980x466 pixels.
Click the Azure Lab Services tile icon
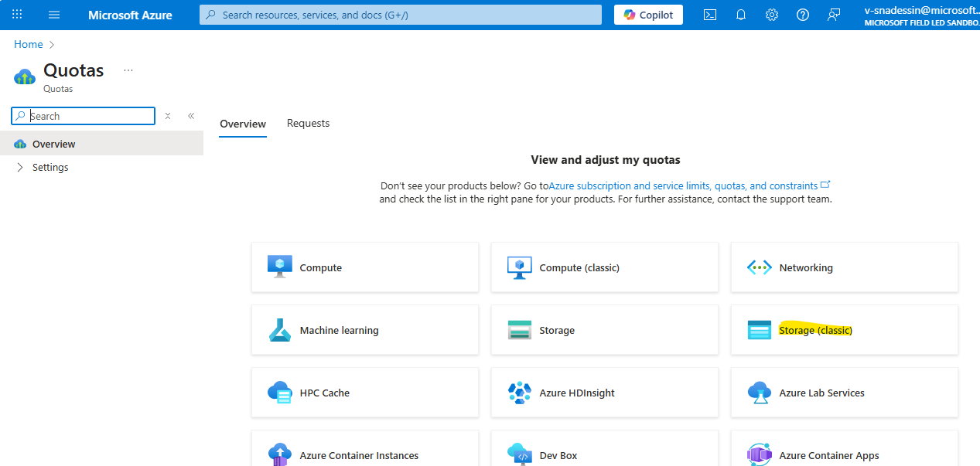[760, 393]
